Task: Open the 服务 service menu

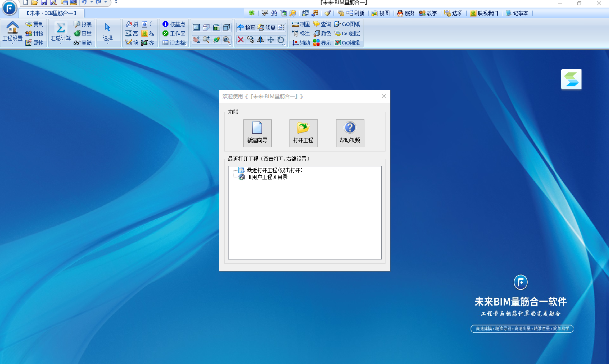Action: (406, 13)
